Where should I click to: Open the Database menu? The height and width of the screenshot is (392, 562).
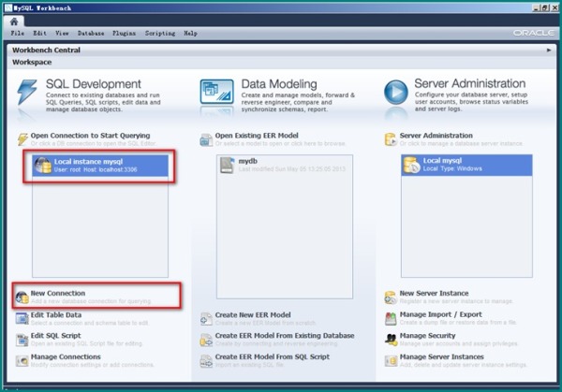coord(91,34)
